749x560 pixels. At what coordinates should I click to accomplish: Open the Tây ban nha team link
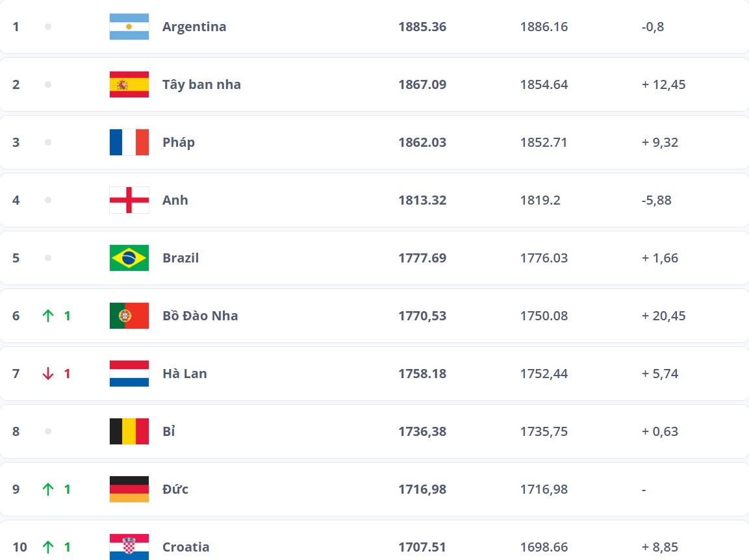201,84
